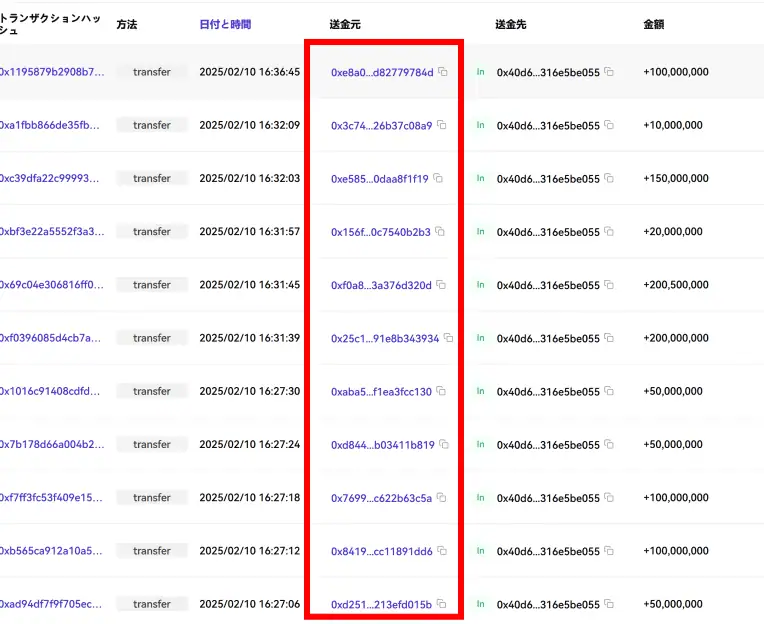Click the 金額 column header
Viewport: 764px width, 624px height.
[x=653, y=24]
